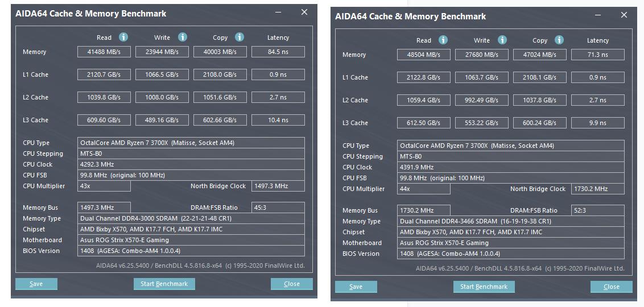The image size is (644, 307).
Task: Select Memory Write value 23944 MB/s
Action: coord(162,52)
